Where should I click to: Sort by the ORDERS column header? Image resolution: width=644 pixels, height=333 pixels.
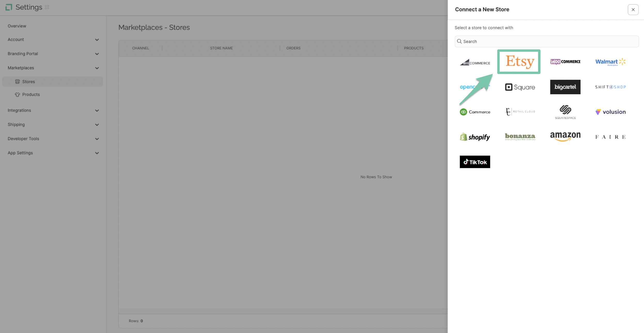[x=293, y=48]
